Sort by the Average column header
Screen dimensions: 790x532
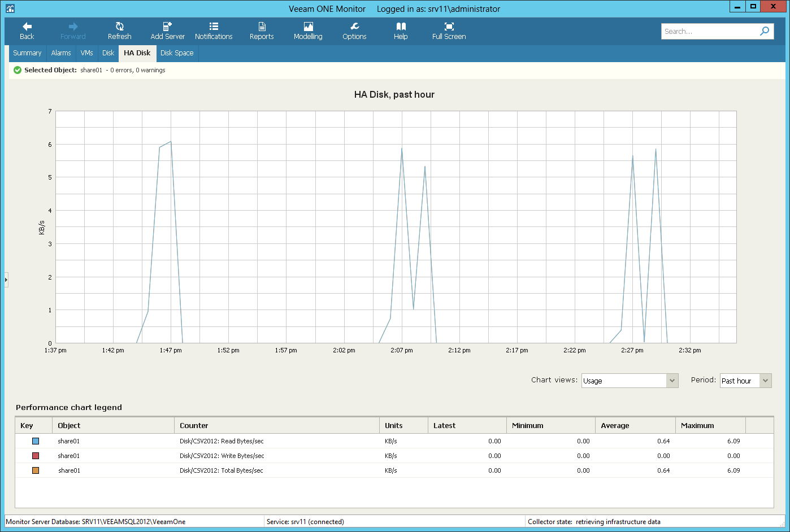pyautogui.click(x=635, y=425)
